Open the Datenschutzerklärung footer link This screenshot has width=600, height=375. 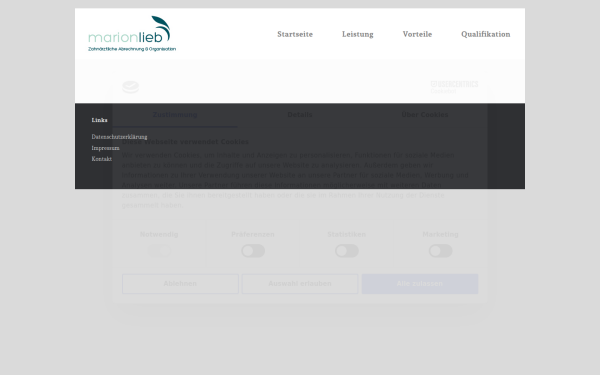tap(119, 137)
